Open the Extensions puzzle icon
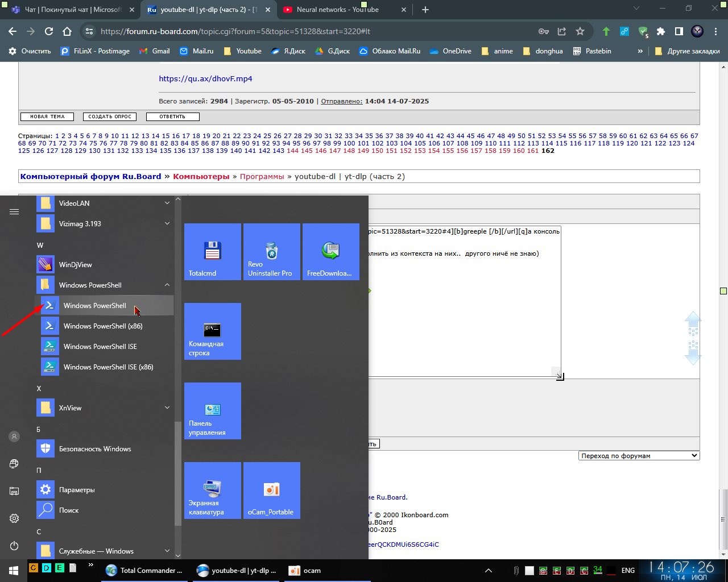The width and height of the screenshot is (728, 582). coord(661,31)
